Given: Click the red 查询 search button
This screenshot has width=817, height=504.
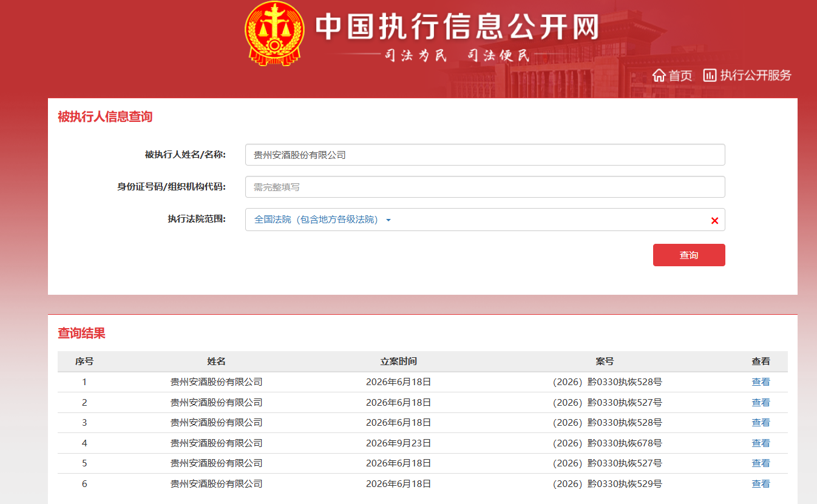Looking at the screenshot, I should coord(689,255).
